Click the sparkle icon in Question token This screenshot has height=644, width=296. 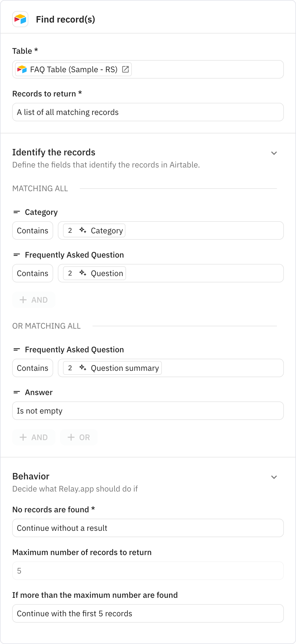83,273
